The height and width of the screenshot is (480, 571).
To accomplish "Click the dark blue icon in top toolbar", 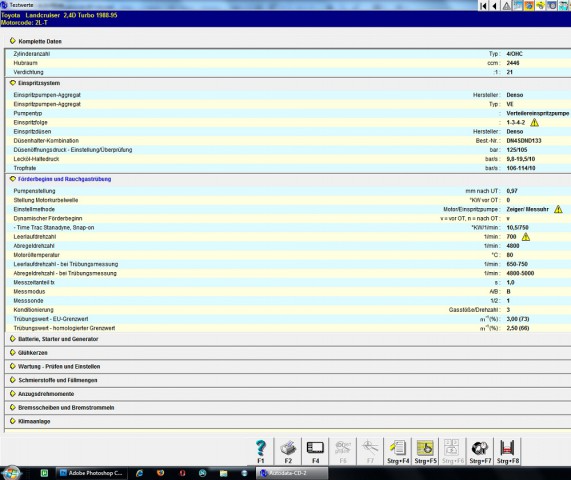I will [552, 5].
